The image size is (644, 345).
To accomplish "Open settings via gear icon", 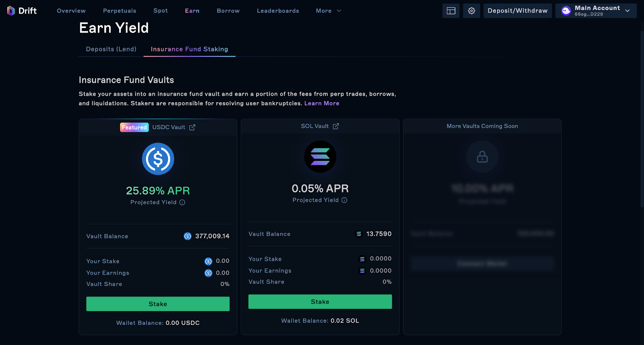I will pos(471,11).
